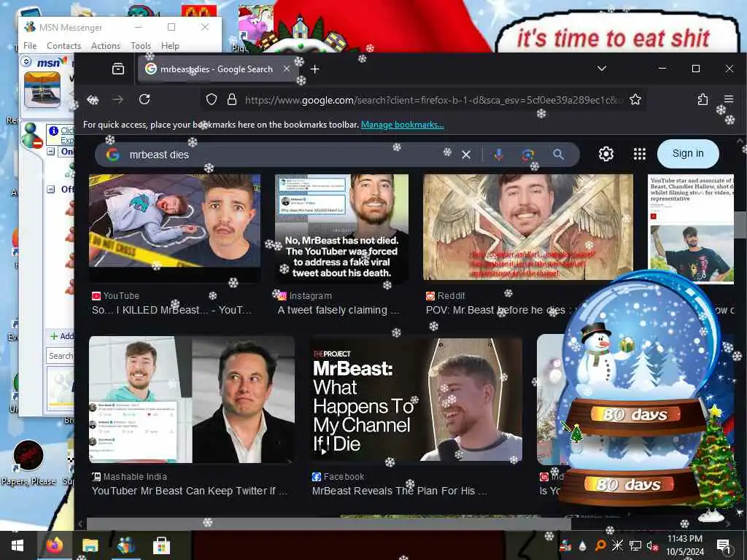Open MSN Messenger taskbar icon
Image resolution: width=747 pixels, height=560 pixels.
coord(125,545)
